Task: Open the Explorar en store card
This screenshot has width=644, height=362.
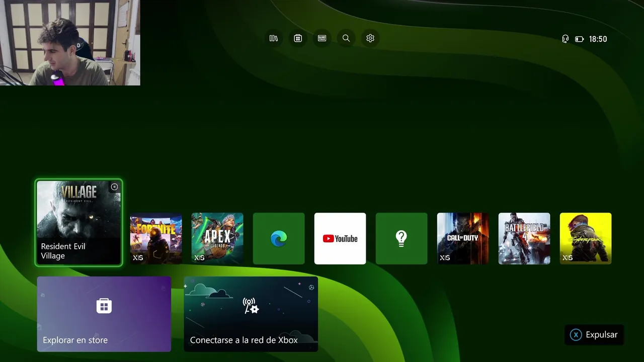Action: [104, 314]
